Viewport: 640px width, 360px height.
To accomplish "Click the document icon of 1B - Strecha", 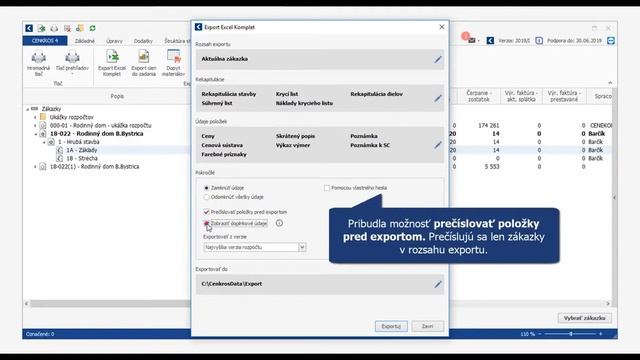I will click(x=59, y=158).
